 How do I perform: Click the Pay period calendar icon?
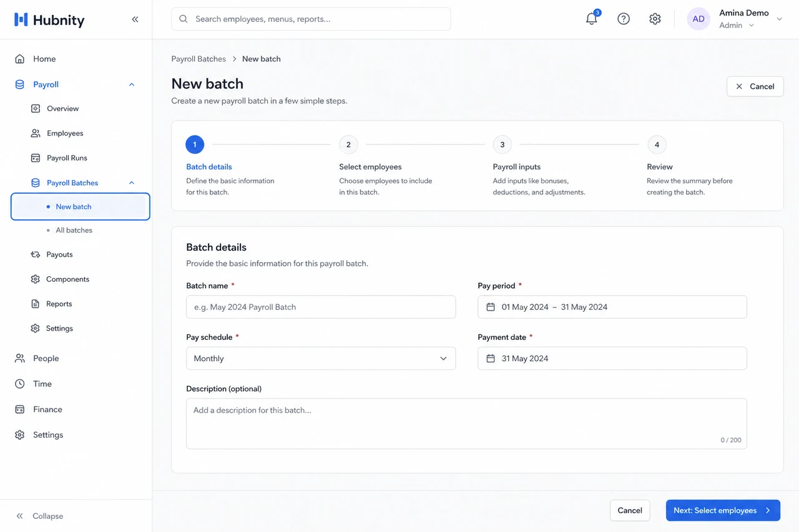[491, 307]
